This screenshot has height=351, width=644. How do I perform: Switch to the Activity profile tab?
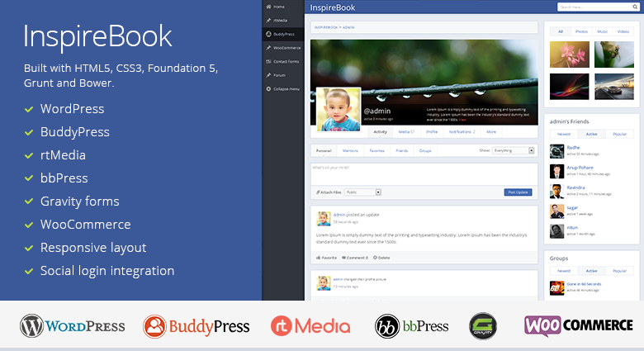381,132
